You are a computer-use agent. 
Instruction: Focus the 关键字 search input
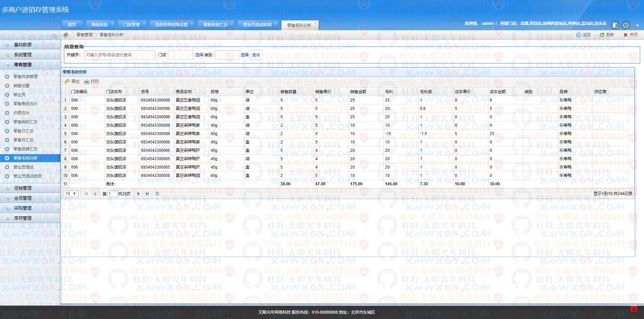click(120, 55)
